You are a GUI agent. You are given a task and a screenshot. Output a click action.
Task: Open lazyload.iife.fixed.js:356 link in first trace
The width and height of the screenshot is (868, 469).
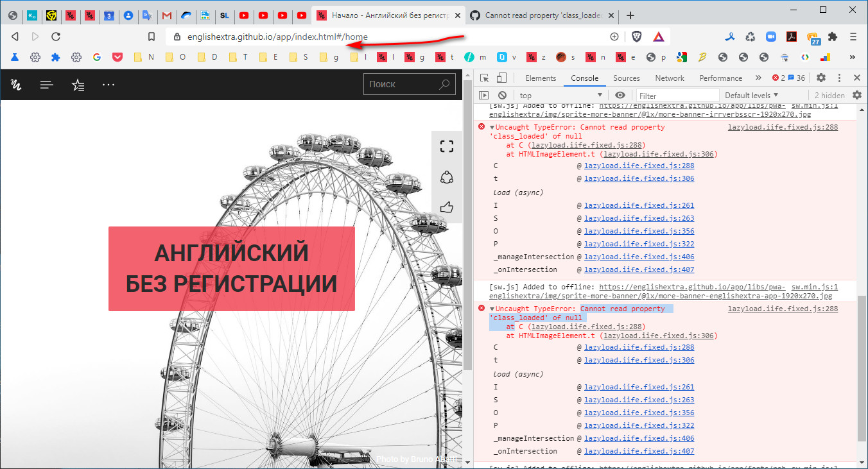click(639, 231)
